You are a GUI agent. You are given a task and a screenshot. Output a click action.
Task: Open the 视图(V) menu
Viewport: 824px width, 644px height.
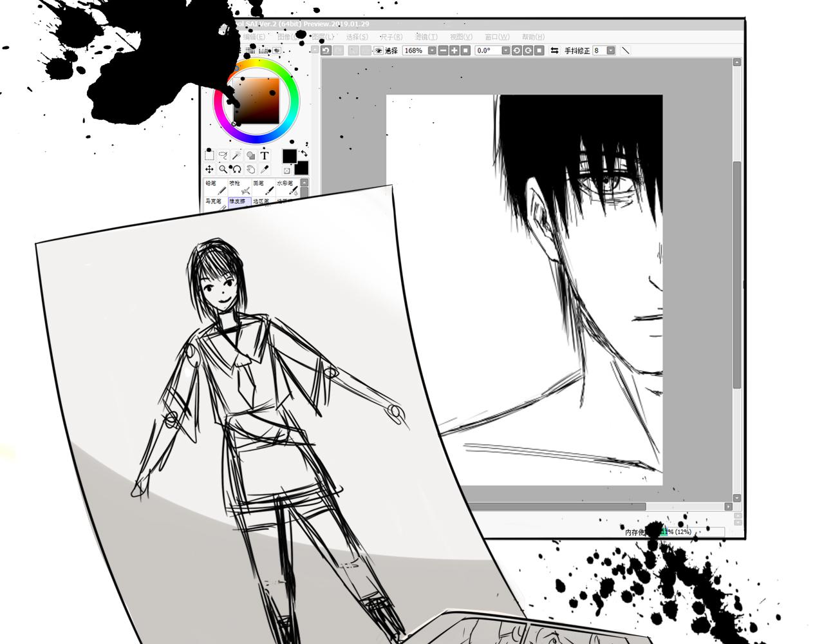tap(461, 37)
